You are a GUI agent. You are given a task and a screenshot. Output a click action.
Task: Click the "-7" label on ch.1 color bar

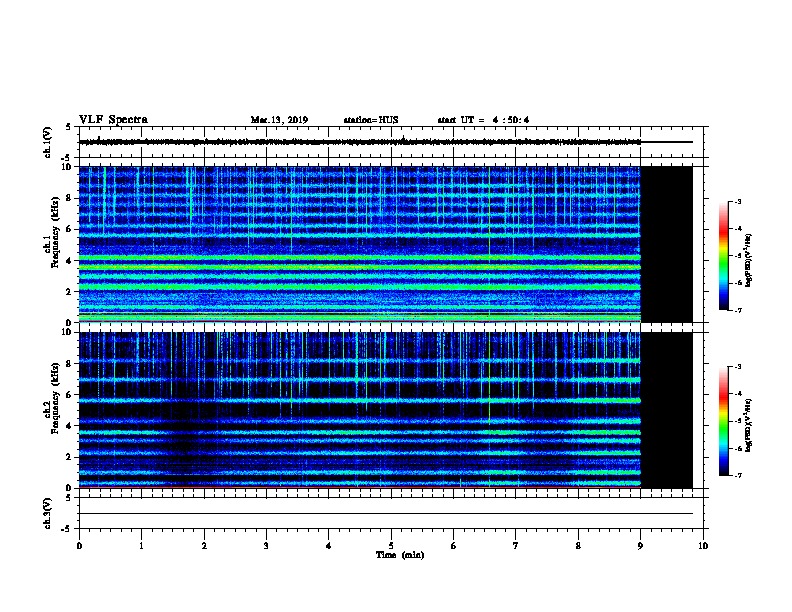click(737, 310)
